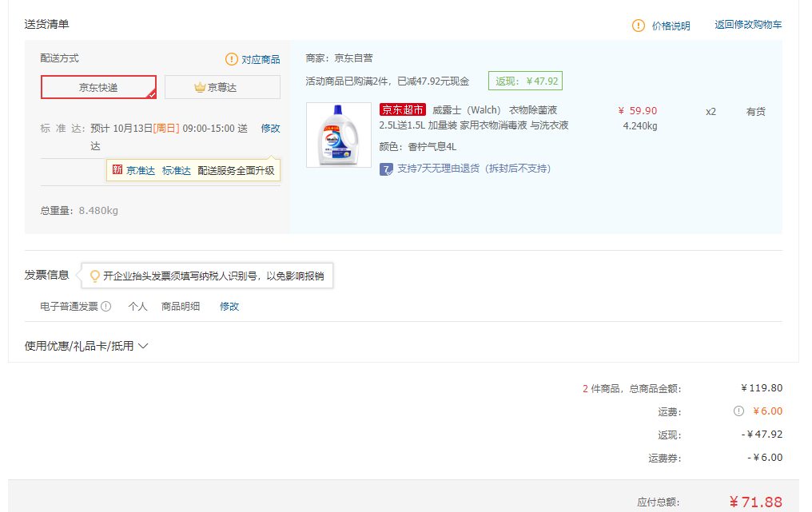Click the 价格说明 exclamation icon

point(638,26)
